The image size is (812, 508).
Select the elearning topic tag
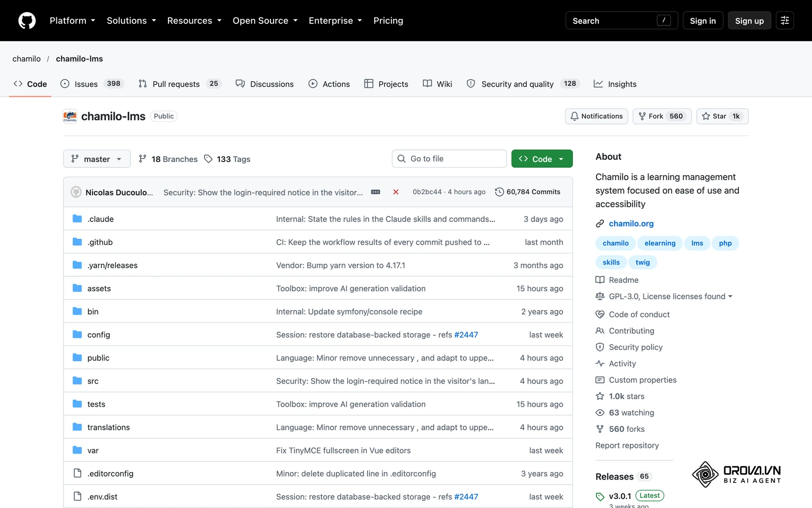coord(660,243)
